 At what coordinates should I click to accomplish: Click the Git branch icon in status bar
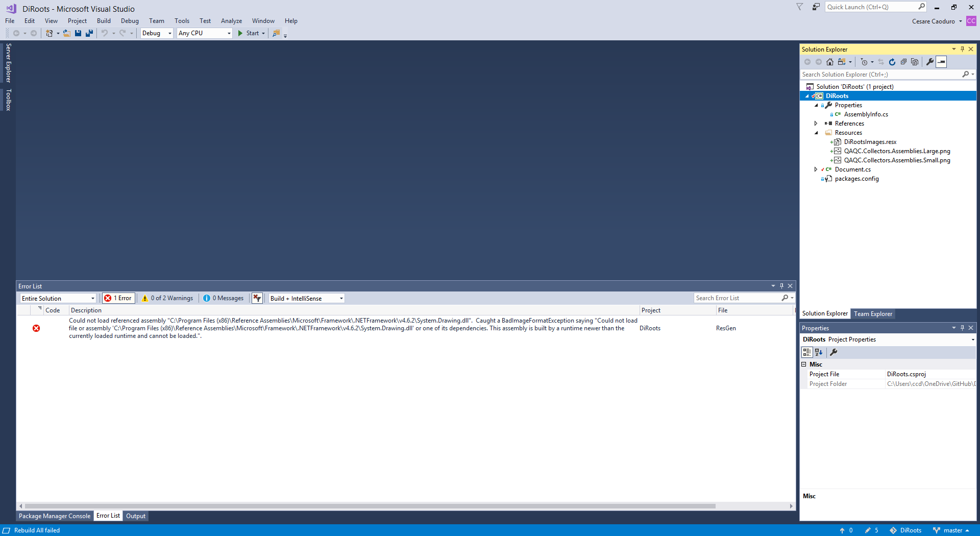(x=937, y=530)
